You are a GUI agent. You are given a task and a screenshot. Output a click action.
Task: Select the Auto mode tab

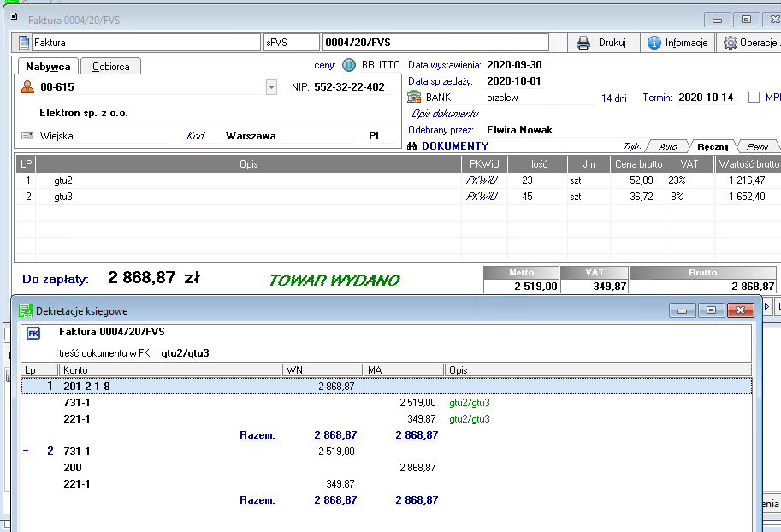(x=666, y=146)
